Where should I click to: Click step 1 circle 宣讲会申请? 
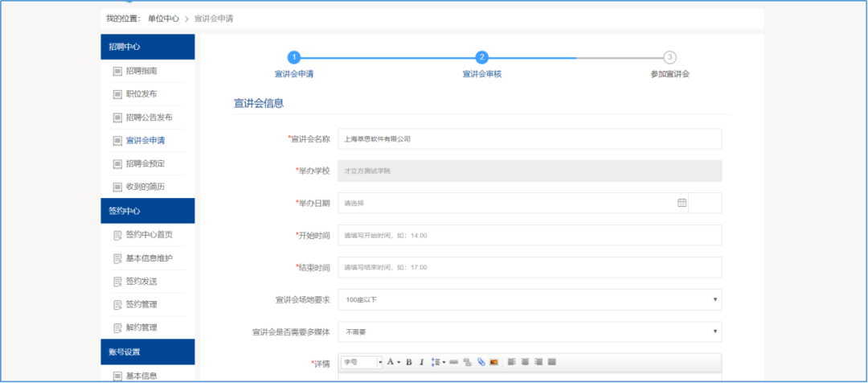pyautogui.click(x=294, y=58)
